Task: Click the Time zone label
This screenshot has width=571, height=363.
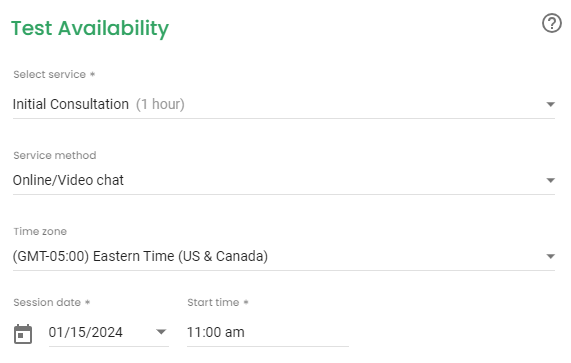Action: [x=40, y=232]
